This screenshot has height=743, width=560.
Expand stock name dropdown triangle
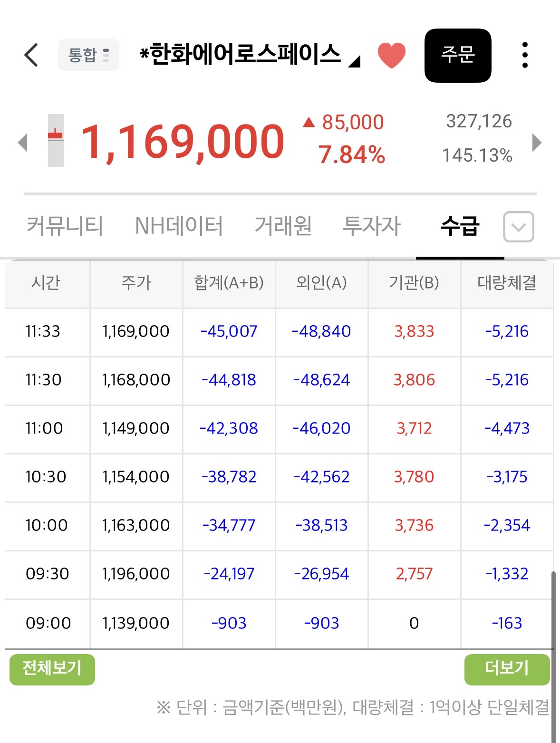[355, 61]
